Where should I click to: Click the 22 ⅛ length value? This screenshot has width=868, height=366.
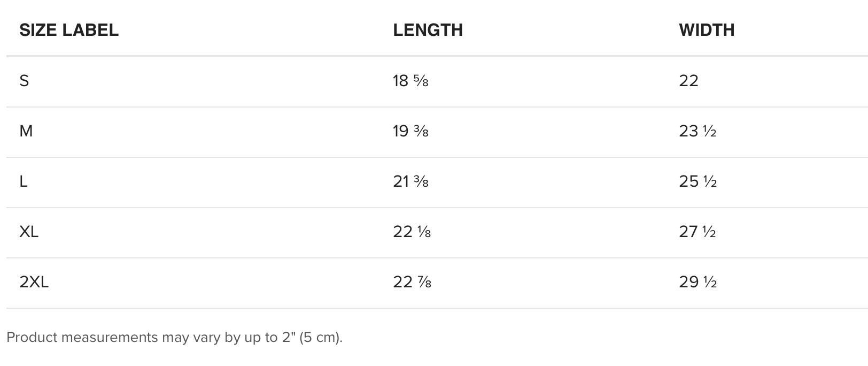coord(412,232)
